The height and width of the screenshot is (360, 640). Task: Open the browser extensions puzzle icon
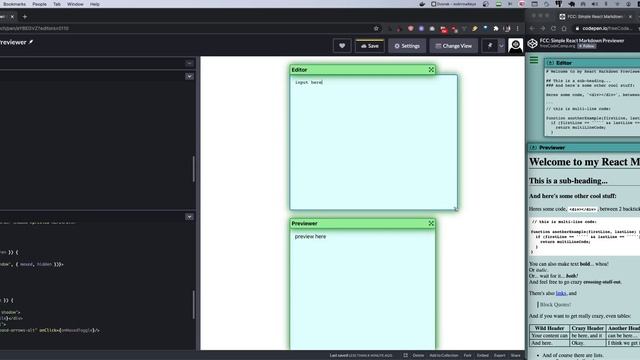coord(496,29)
